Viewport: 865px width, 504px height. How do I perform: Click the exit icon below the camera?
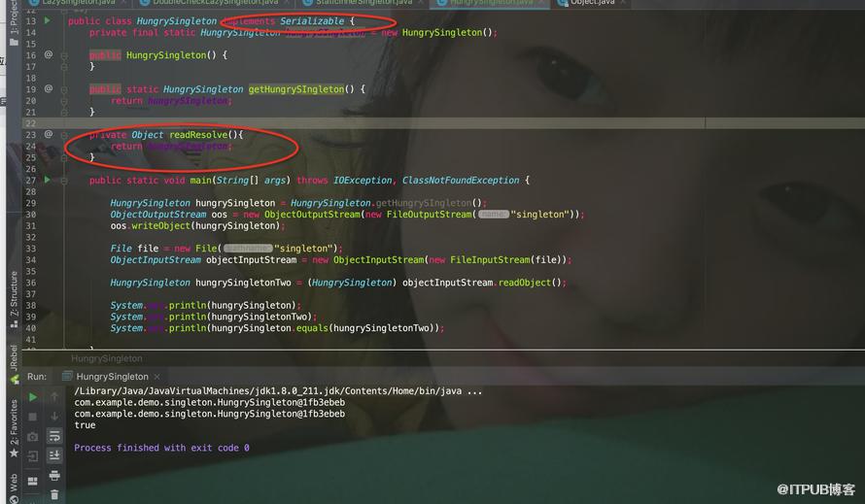(32, 456)
